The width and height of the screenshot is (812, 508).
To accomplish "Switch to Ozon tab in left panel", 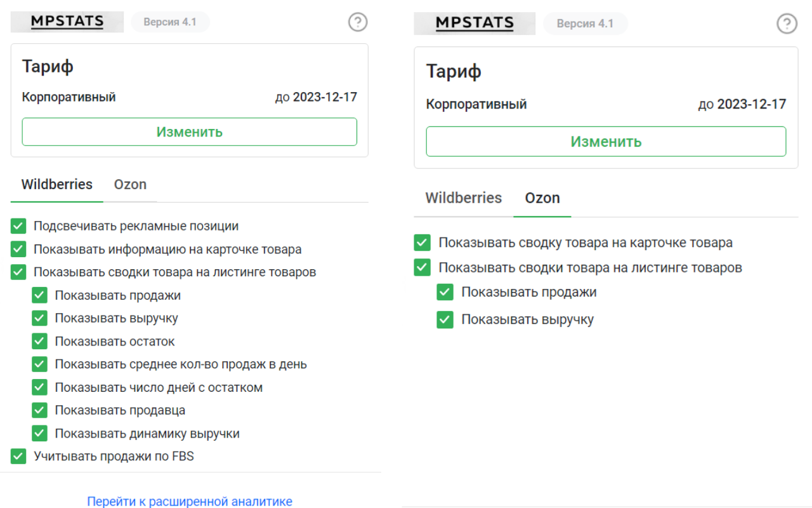I will point(130,185).
